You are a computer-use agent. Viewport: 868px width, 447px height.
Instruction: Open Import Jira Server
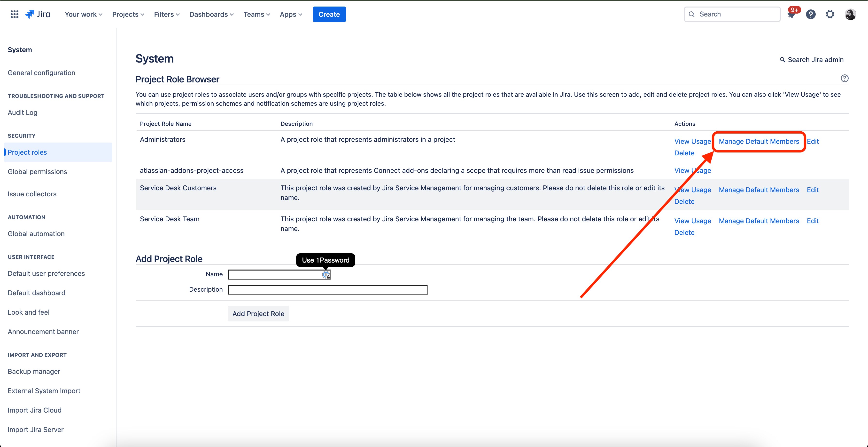36,430
